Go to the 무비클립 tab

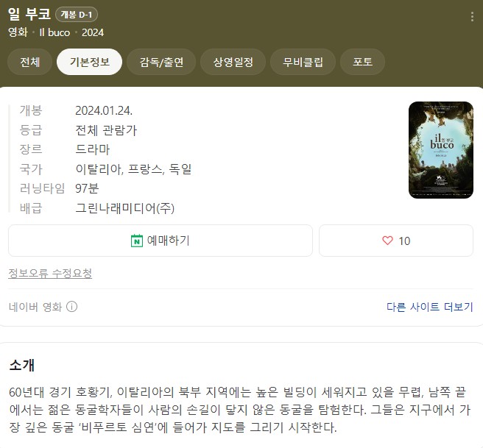[x=303, y=62]
